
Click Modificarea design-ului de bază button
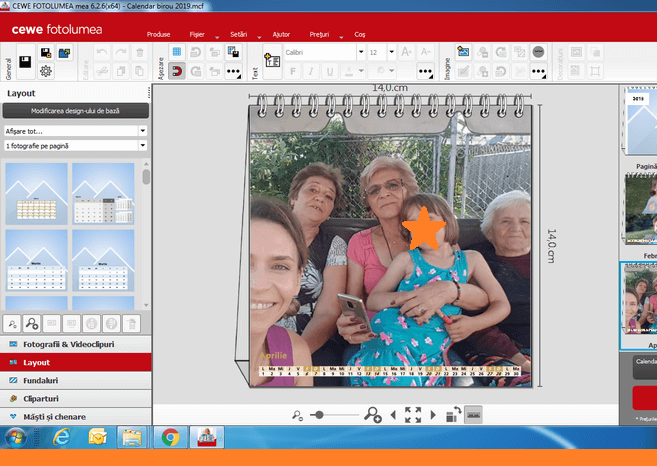75,111
